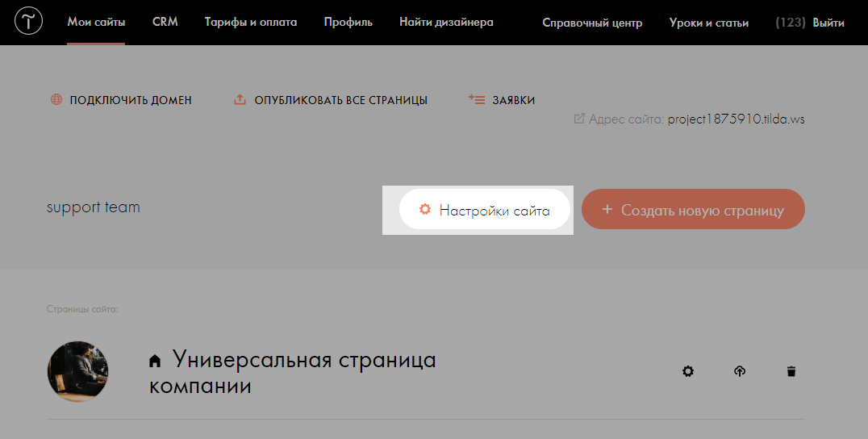The width and height of the screenshot is (868, 439).
Task: Open Тарифы и оплата
Action: [x=251, y=22]
